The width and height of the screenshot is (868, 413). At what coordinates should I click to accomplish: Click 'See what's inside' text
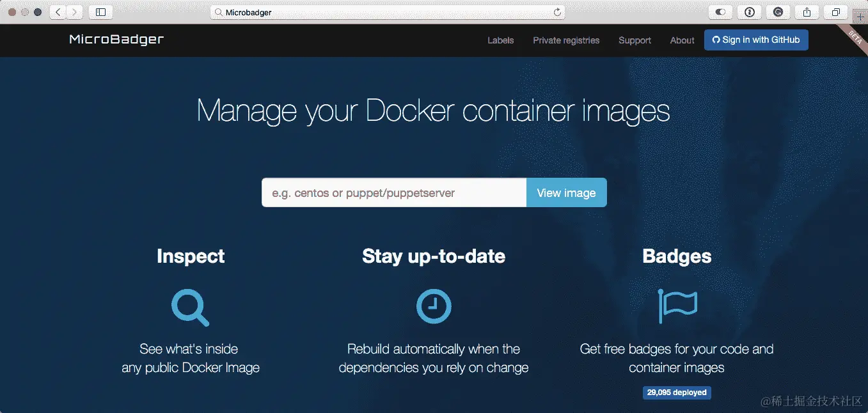[x=189, y=349]
